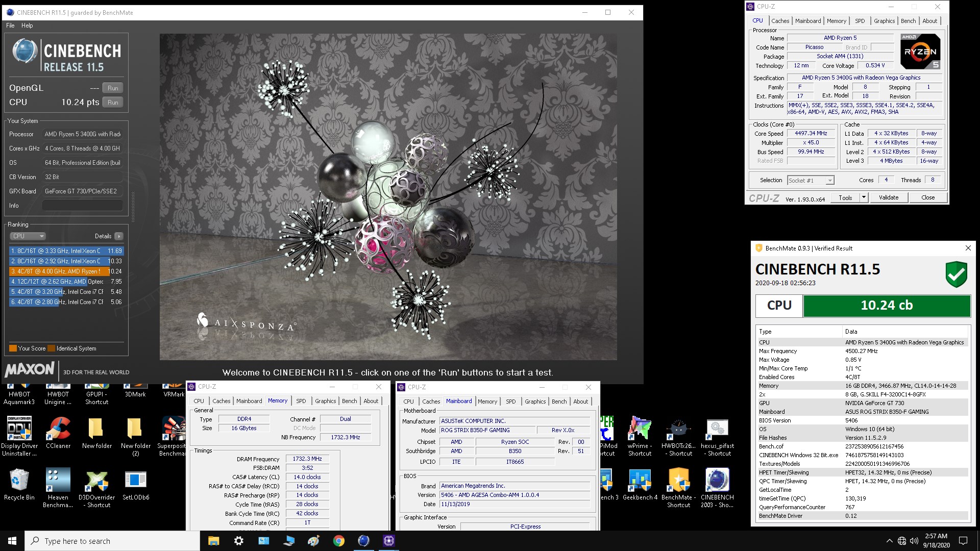Screen dimensions: 980x551
Task: Switch to the Caches tab in top CPU-Z
Action: pos(780,21)
